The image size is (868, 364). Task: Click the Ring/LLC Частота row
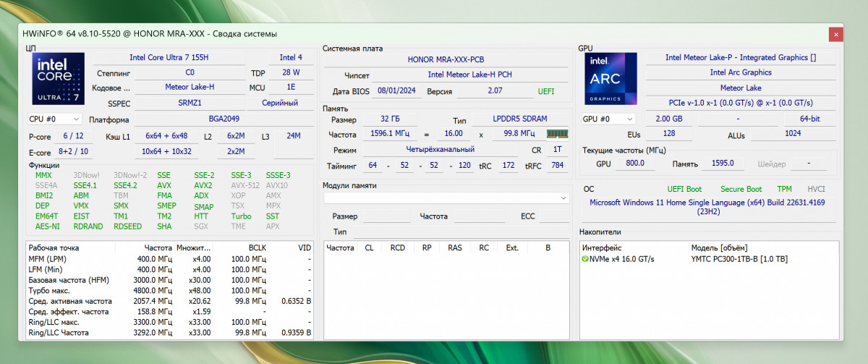click(170, 333)
